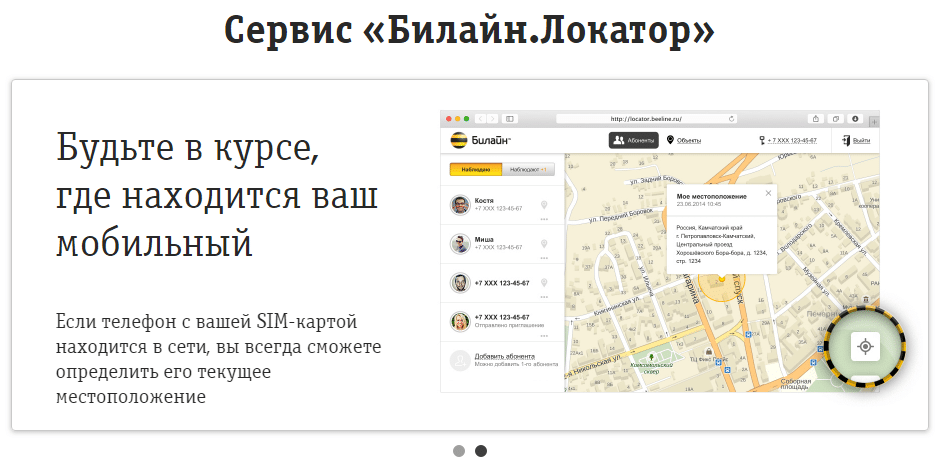
Task: Click the browser downloads icon
Action: [x=855, y=119]
